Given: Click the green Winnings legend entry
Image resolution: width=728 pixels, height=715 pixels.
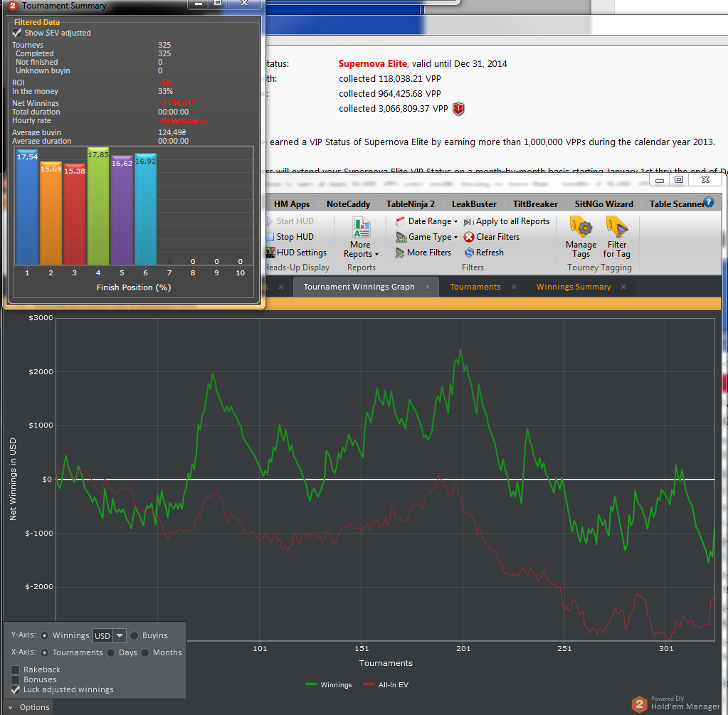Looking at the screenshot, I should click(x=329, y=685).
